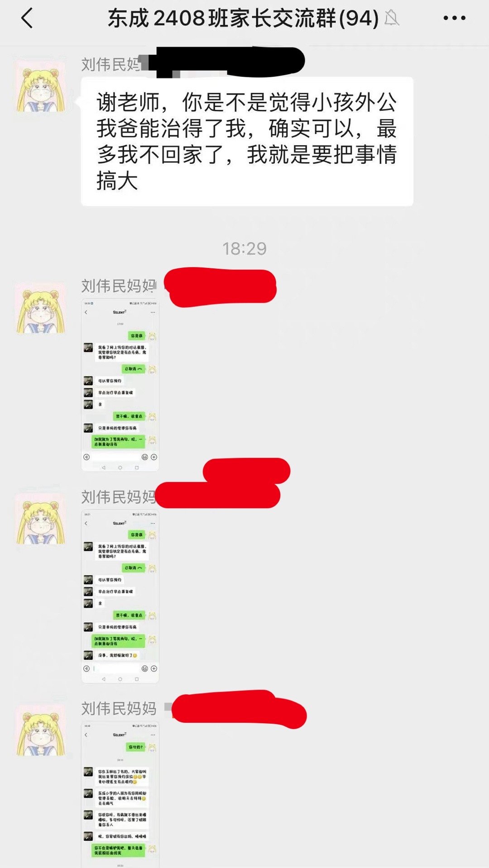Tap the black redaction bar at the top
Viewport: 489px width, 868px height.
(x=226, y=61)
